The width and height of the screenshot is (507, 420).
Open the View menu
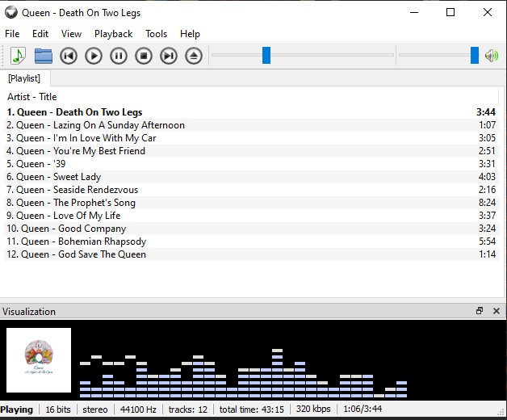tap(72, 34)
